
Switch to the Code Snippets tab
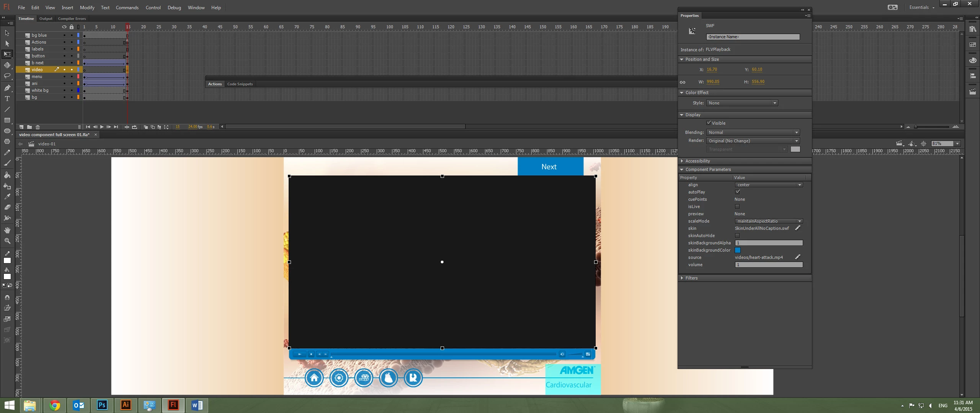(240, 84)
